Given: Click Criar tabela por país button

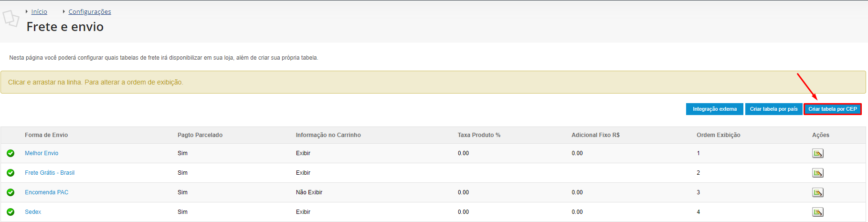Looking at the screenshot, I should point(773,109).
